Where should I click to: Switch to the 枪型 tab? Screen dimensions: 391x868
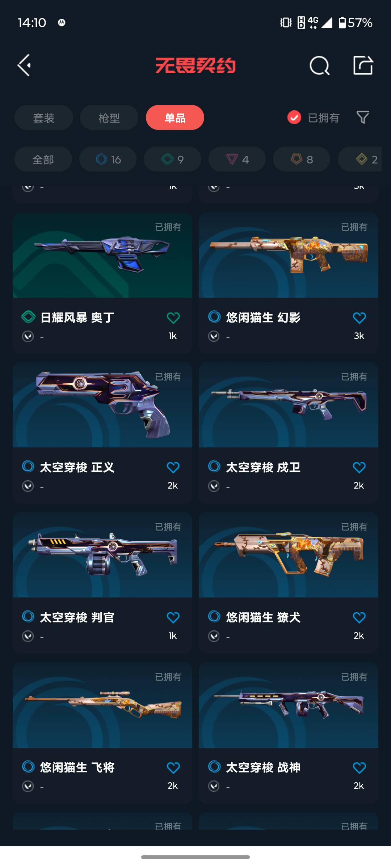point(109,118)
